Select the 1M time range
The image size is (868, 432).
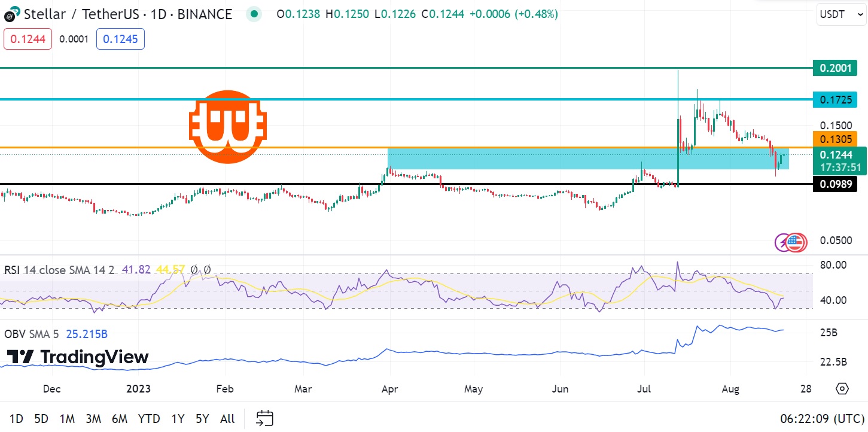coord(67,419)
